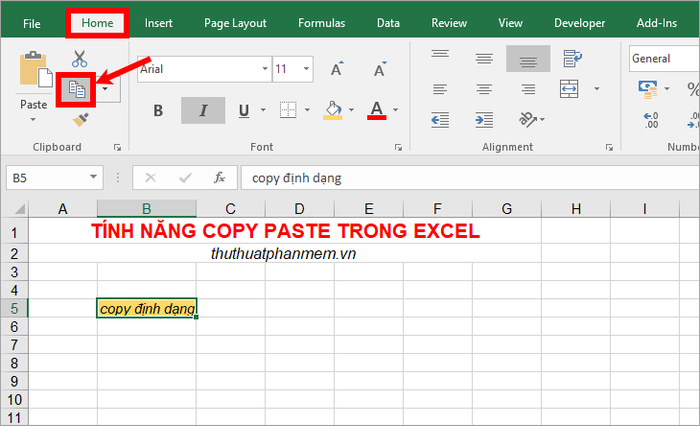Increase font size with large A
This screenshot has height=426, width=700.
point(337,69)
